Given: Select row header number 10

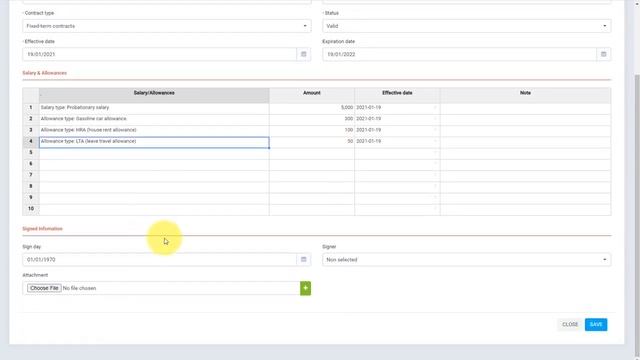Looking at the screenshot, I should [31, 209].
